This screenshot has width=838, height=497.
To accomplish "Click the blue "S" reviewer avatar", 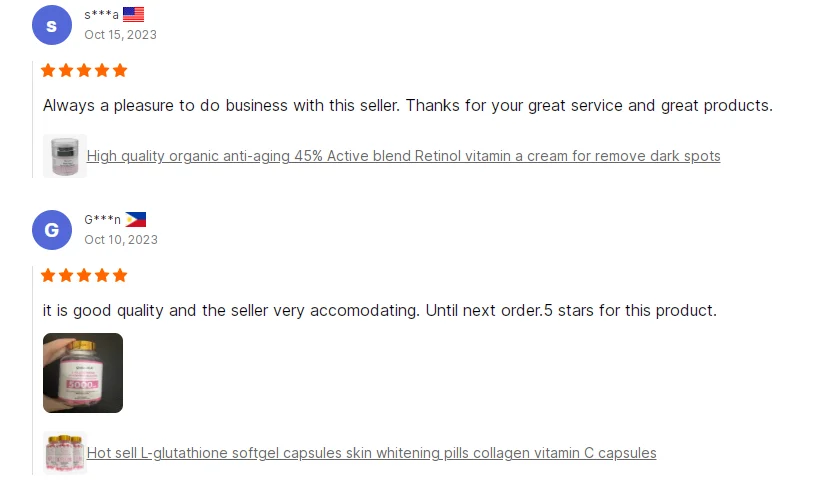I will pos(52,25).
